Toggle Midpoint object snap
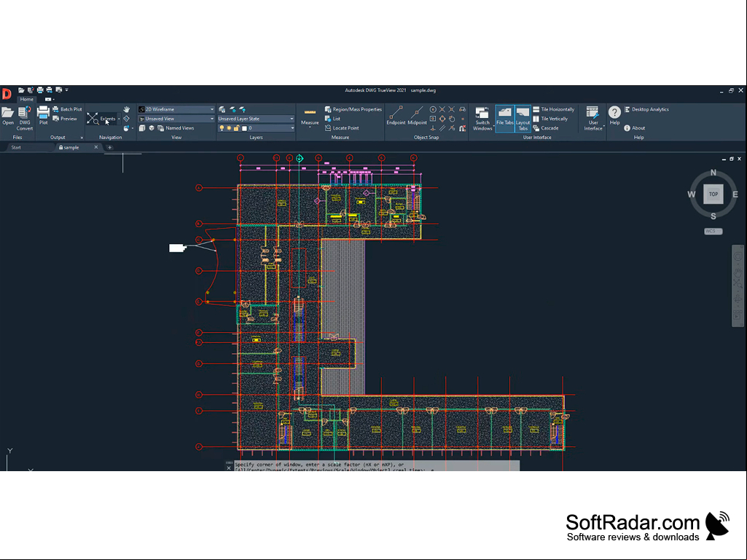Screen dimensions: 747x560 (x=417, y=116)
